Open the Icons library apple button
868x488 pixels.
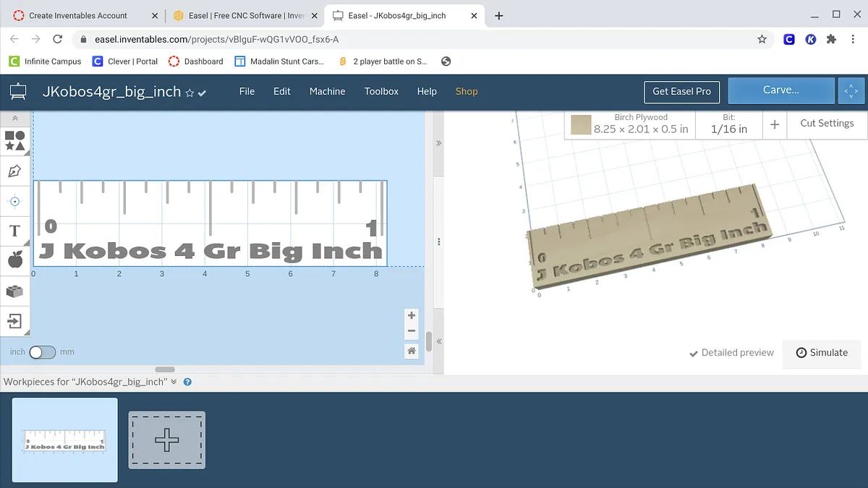pos(14,260)
